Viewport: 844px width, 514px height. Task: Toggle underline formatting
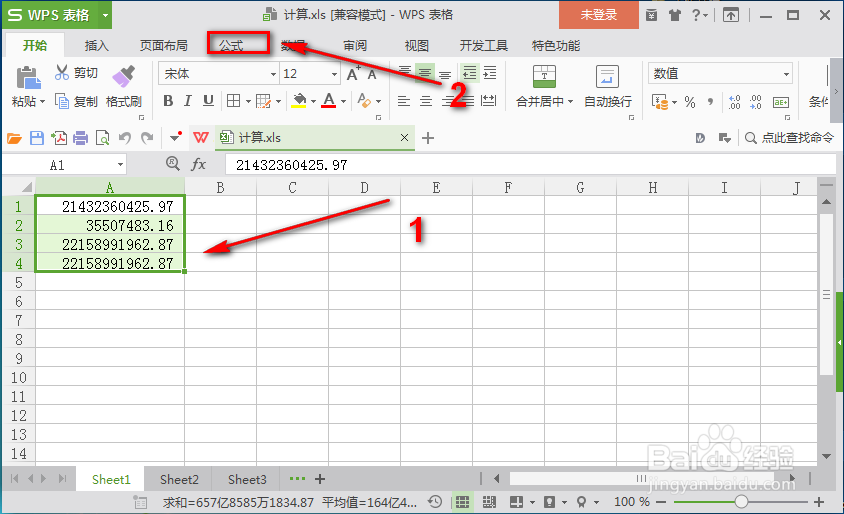tap(208, 101)
